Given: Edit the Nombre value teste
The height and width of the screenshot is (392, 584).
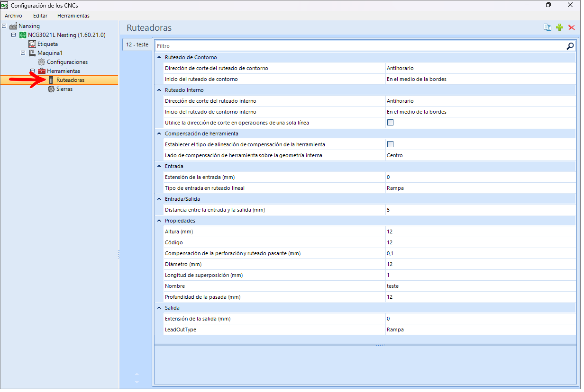Looking at the screenshot, I should coord(480,286).
